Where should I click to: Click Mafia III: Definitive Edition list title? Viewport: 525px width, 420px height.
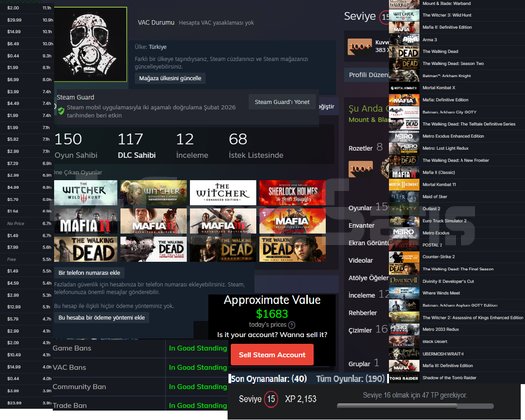pos(447,366)
